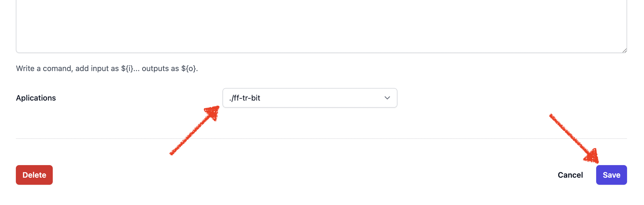The width and height of the screenshot is (644, 205).
Task: Click the Save button
Action: [x=611, y=175]
